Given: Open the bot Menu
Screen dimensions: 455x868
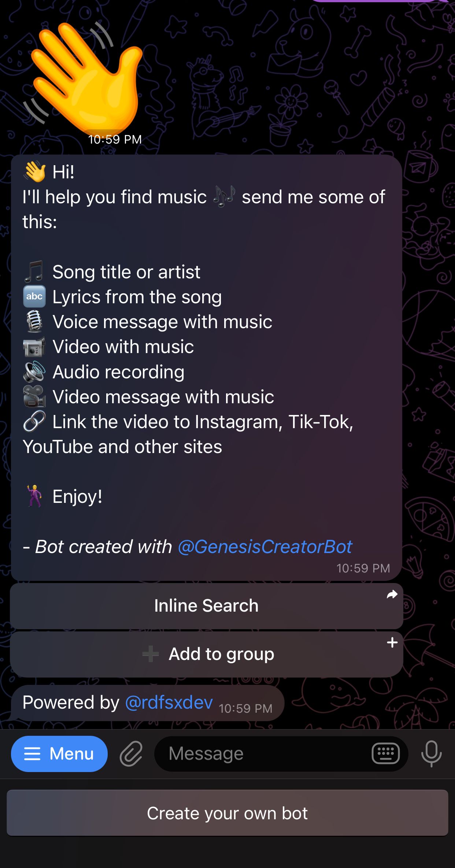Looking at the screenshot, I should tap(59, 753).
